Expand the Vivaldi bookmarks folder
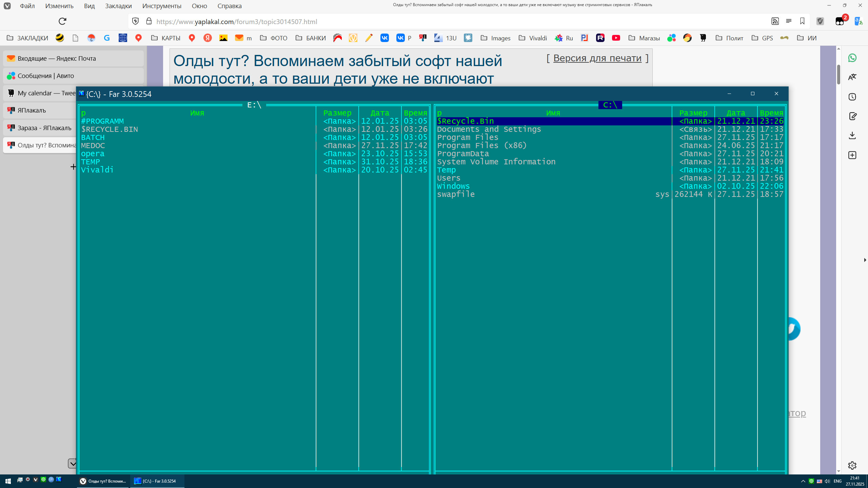Image resolution: width=868 pixels, height=488 pixels. click(533, 38)
